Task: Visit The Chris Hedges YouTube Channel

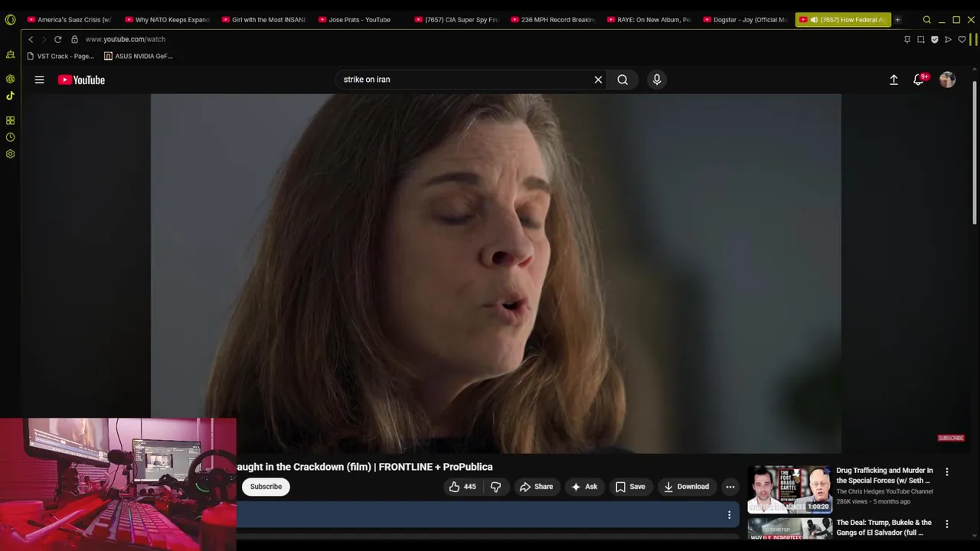Action: [884, 491]
